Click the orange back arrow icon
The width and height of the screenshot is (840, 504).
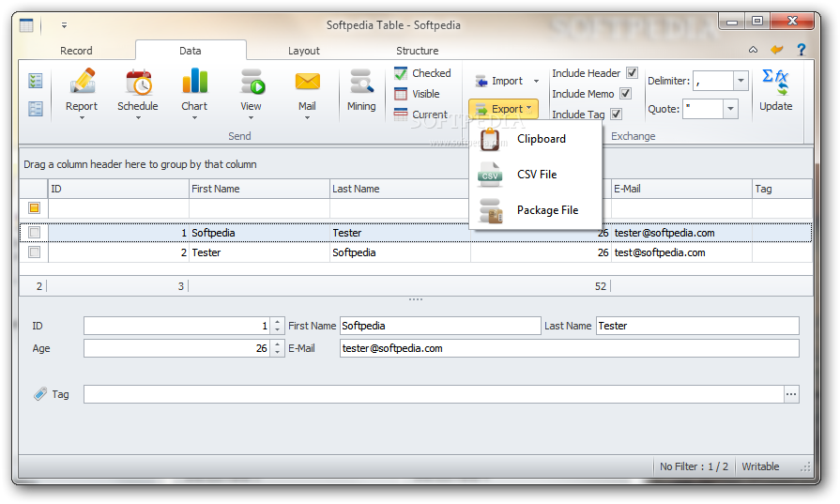777,50
